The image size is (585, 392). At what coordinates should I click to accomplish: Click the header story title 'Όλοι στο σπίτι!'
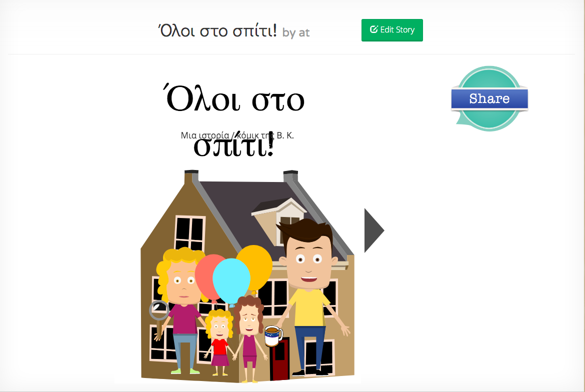pos(217,31)
